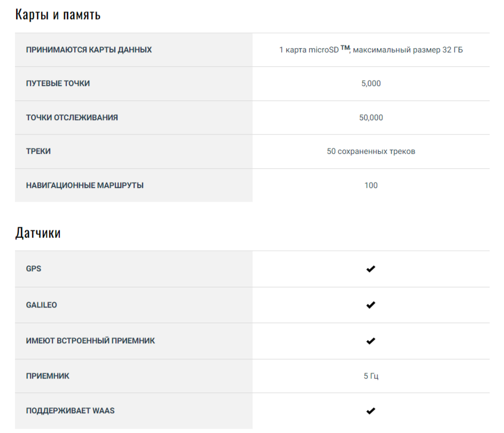The height and width of the screenshot is (433, 504).
Task: Click the GPS checkmark icon
Action: 371,269
